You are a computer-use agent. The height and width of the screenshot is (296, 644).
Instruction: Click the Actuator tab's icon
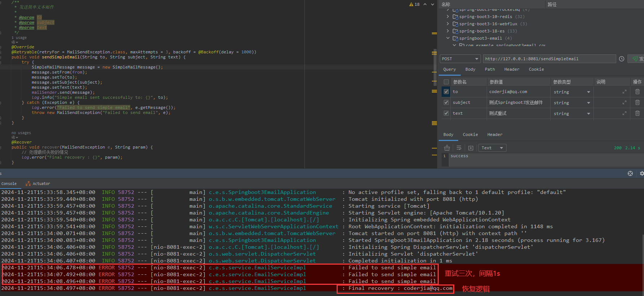pos(28,184)
